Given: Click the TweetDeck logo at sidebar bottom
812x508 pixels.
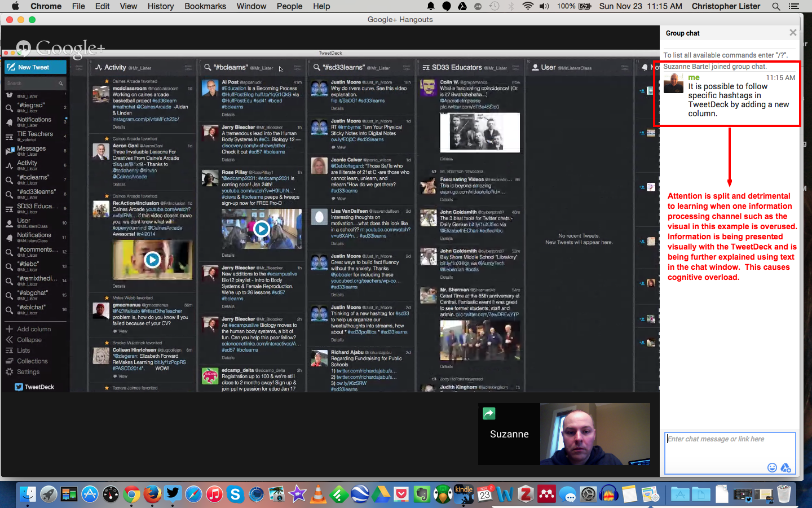Looking at the screenshot, I should [x=34, y=387].
